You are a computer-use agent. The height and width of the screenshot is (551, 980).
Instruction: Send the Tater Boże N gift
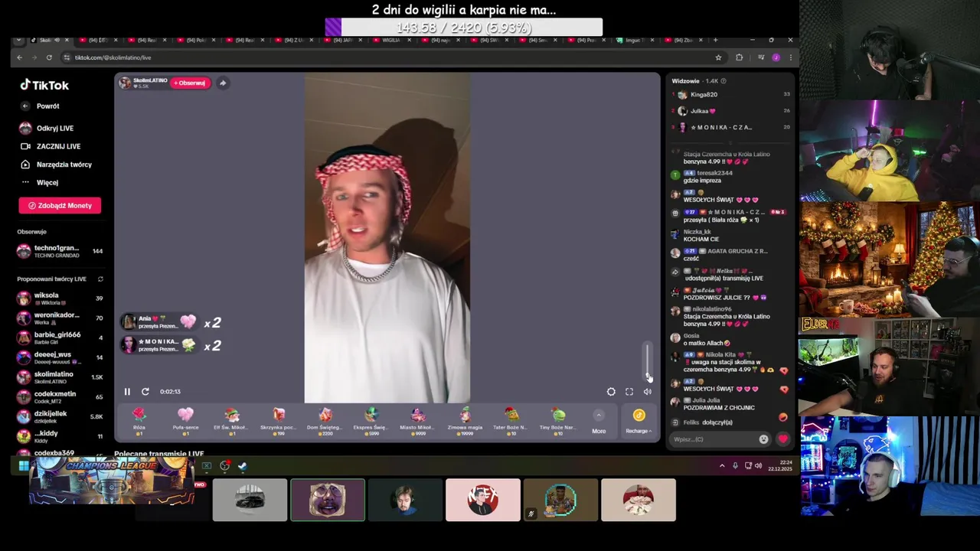[x=511, y=422]
